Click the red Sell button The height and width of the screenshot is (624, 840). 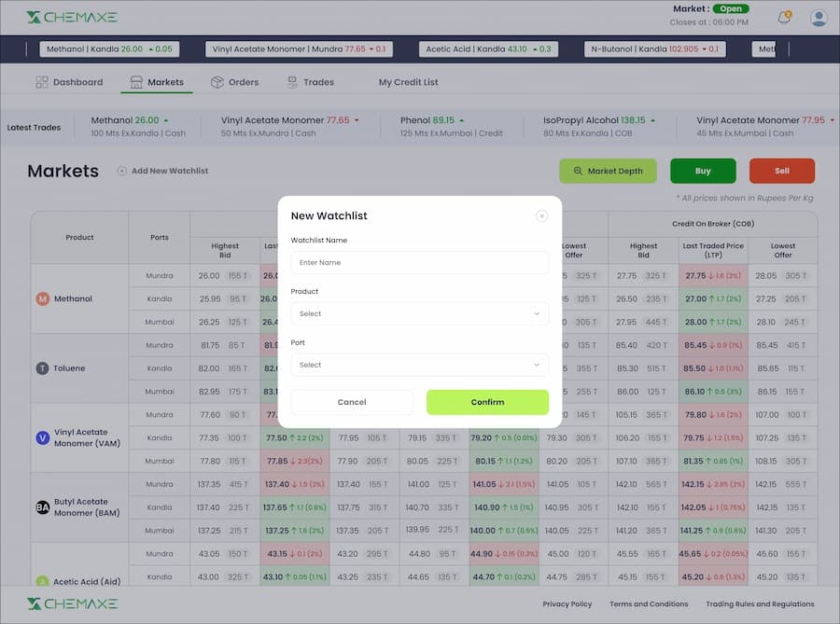(x=782, y=171)
